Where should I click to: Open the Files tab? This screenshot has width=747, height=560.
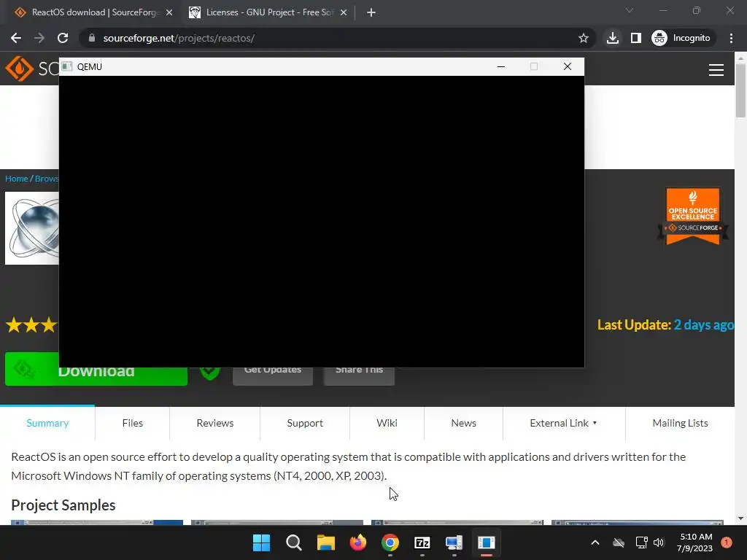(133, 423)
